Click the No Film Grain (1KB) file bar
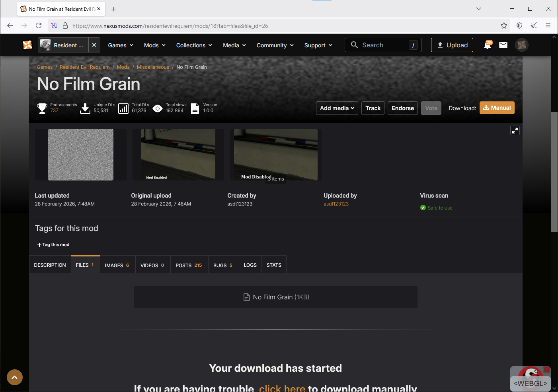 click(276, 297)
